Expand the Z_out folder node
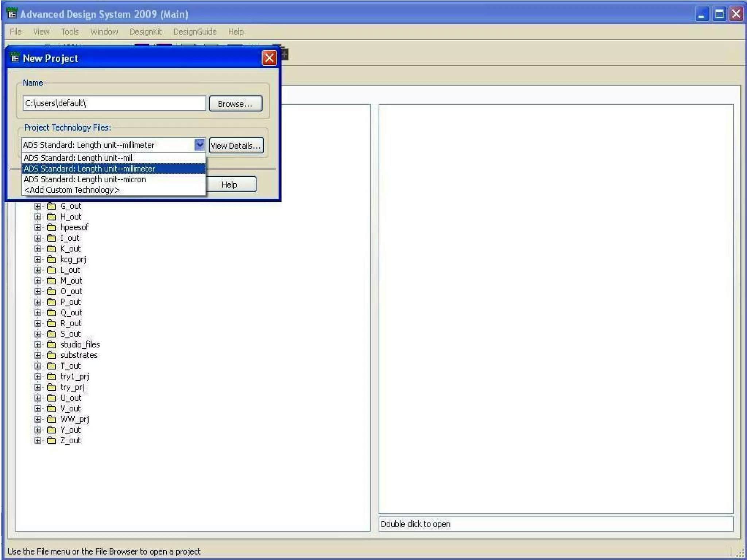 38,440
